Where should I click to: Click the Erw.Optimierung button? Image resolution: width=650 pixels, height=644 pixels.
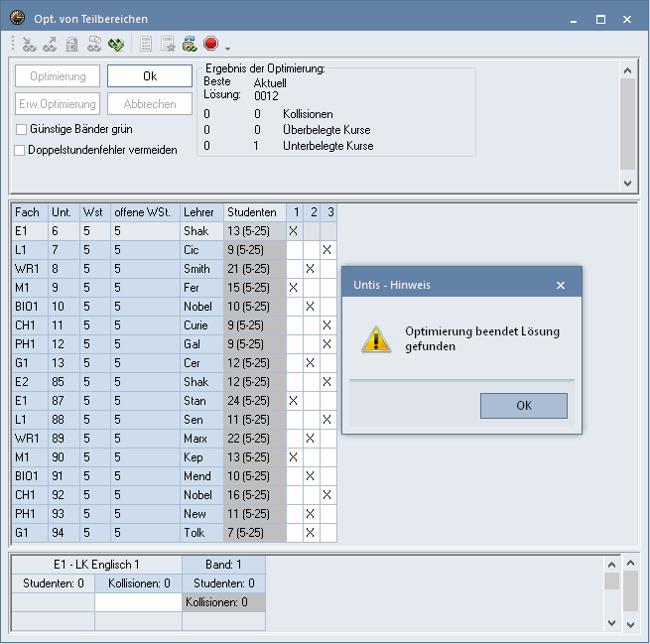(x=58, y=104)
